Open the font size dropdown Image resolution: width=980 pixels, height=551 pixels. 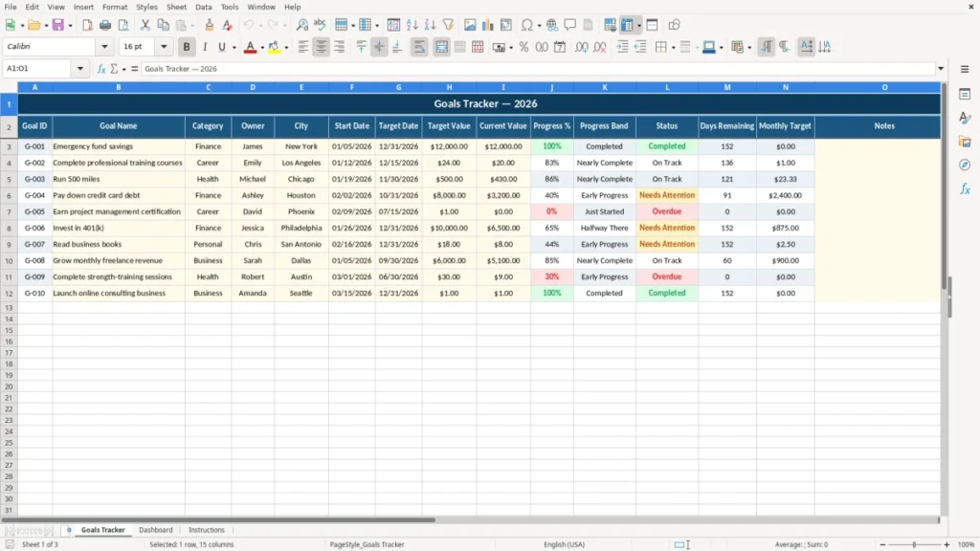tap(164, 46)
